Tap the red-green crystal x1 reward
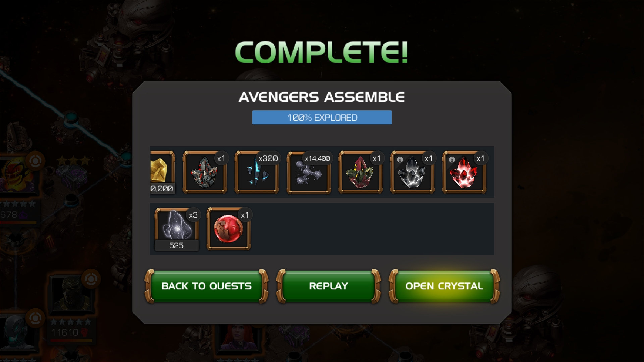 [361, 172]
